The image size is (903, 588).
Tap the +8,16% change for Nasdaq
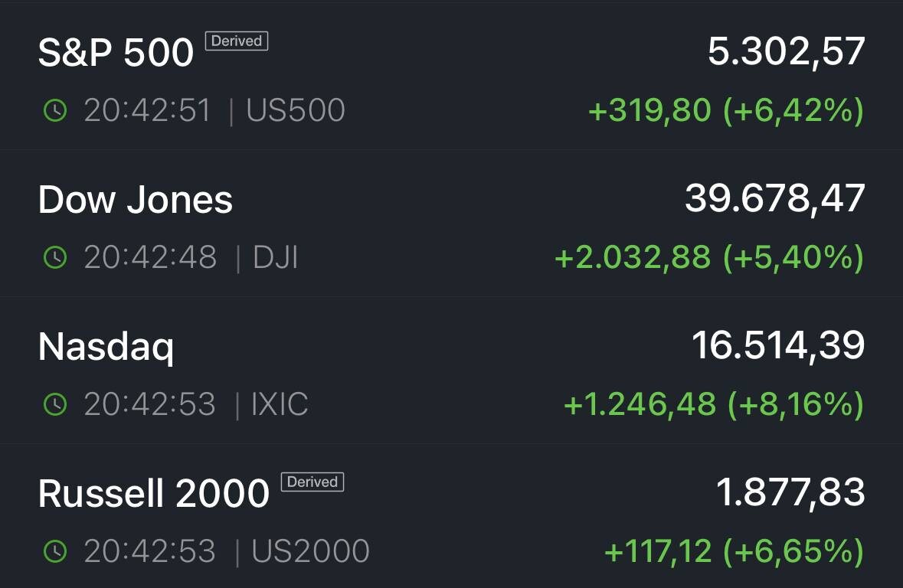(796, 404)
